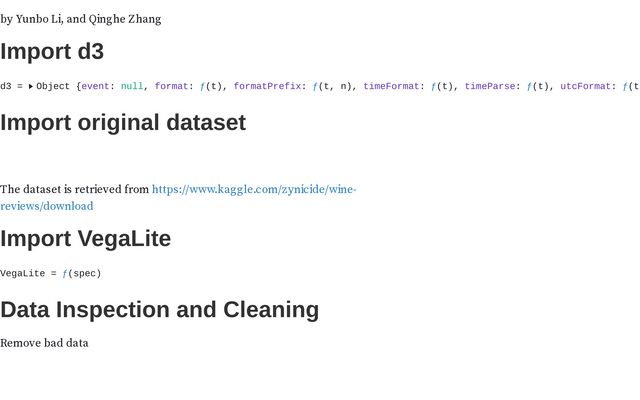This screenshot has height=400, width=640.
Task: Click the ƒ(t, n) function value
Action: [x=333, y=87]
